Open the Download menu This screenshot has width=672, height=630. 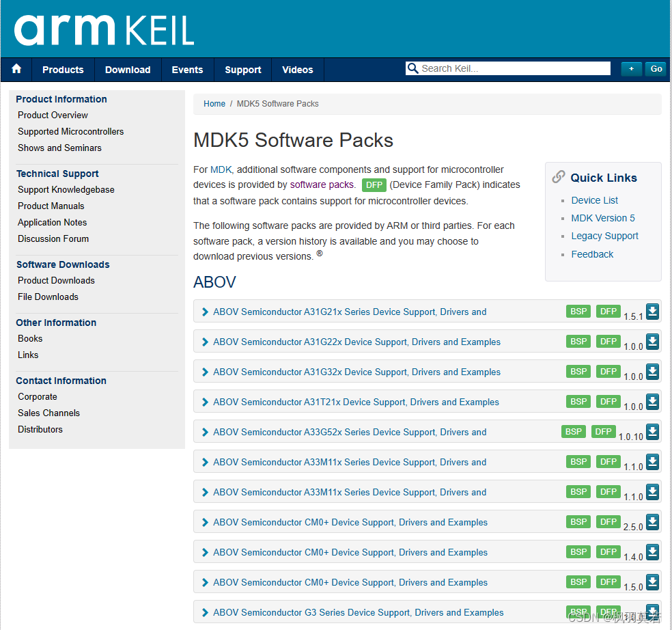(128, 70)
